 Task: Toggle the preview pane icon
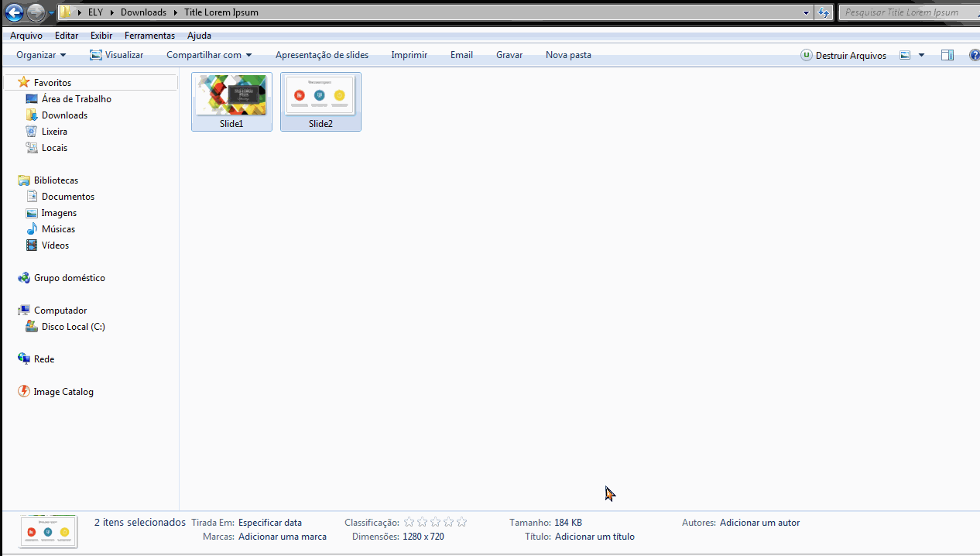coord(947,55)
